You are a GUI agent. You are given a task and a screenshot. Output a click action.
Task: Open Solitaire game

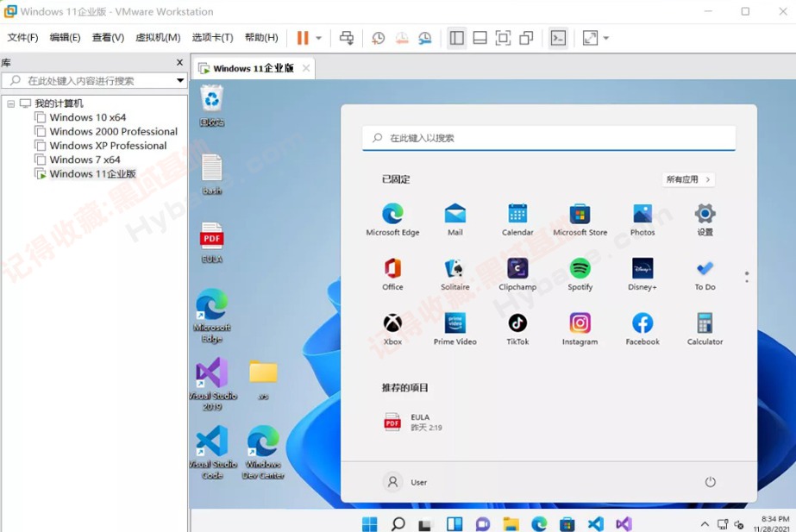(x=454, y=274)
